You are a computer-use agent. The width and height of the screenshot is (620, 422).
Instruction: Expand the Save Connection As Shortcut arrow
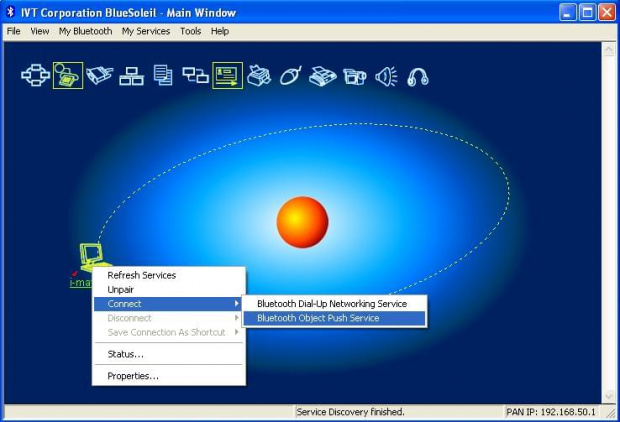(236, 332)
